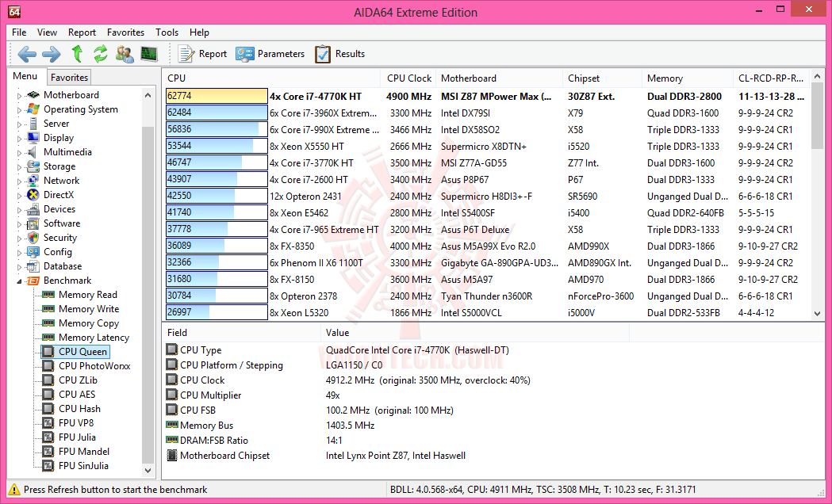Click the Parameters settings icon
Viewport: 832px width, 504px height.
[245, 54]
